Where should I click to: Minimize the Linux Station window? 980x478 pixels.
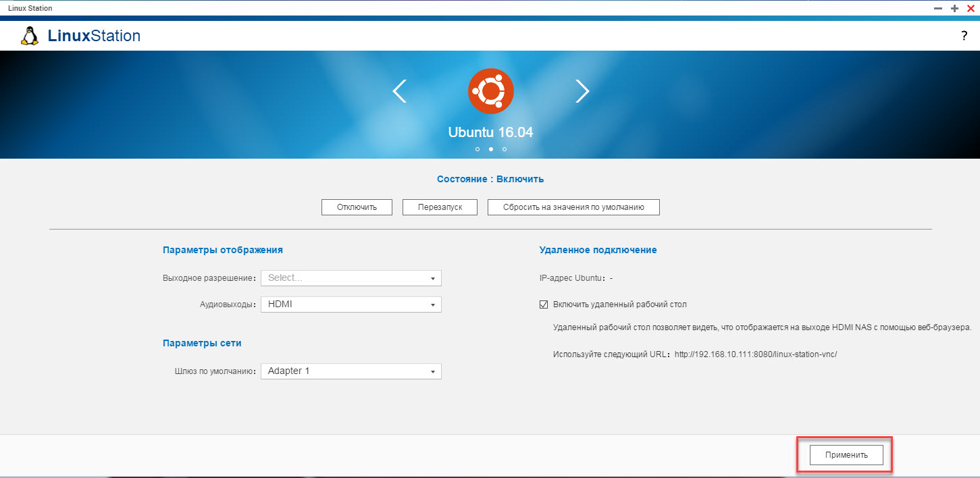tap(938, 8)
